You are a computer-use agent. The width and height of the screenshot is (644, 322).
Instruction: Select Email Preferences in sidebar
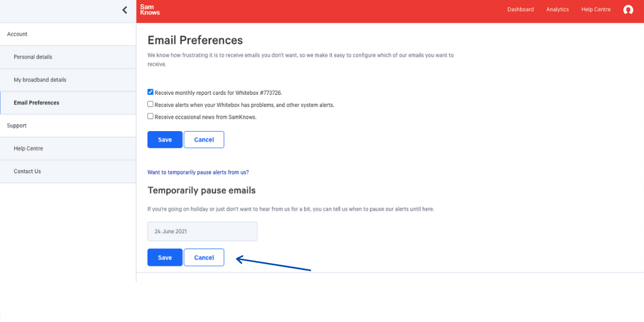click(x=36, y=103)
